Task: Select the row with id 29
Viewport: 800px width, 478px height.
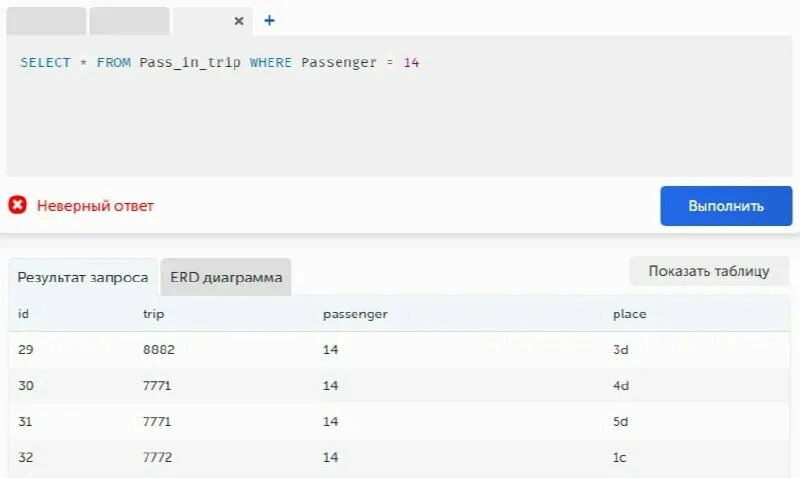Action: tap(399, 349)
